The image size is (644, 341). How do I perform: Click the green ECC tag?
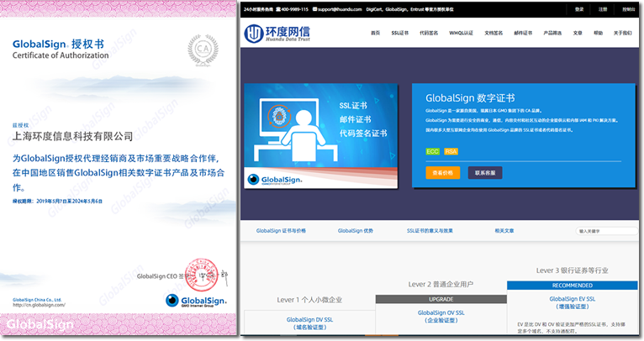[432, 151]
